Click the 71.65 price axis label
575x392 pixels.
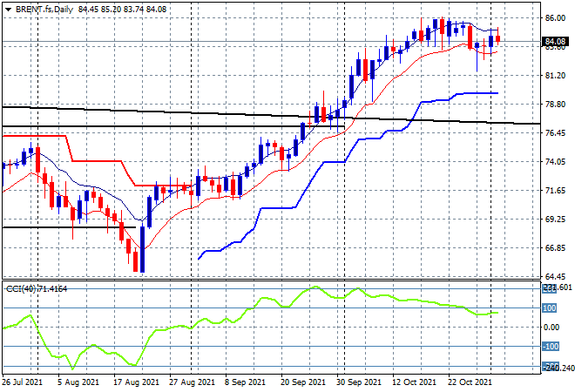(x=555, y=190)
